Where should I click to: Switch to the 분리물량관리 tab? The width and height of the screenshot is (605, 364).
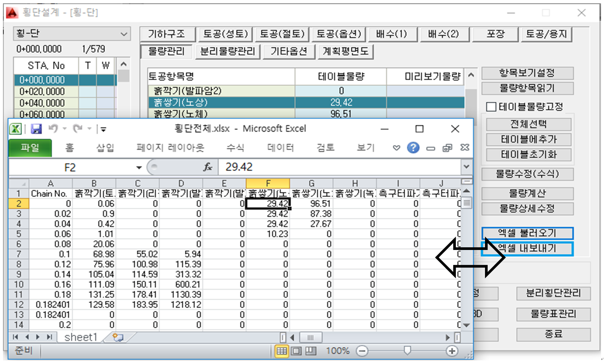pos(228,51)
